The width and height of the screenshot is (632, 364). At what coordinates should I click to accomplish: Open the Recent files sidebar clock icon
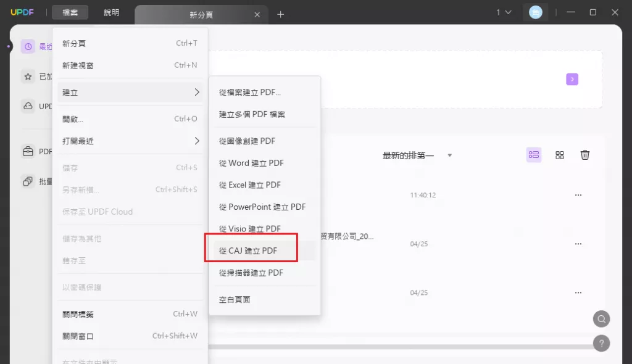click(28, 47)
